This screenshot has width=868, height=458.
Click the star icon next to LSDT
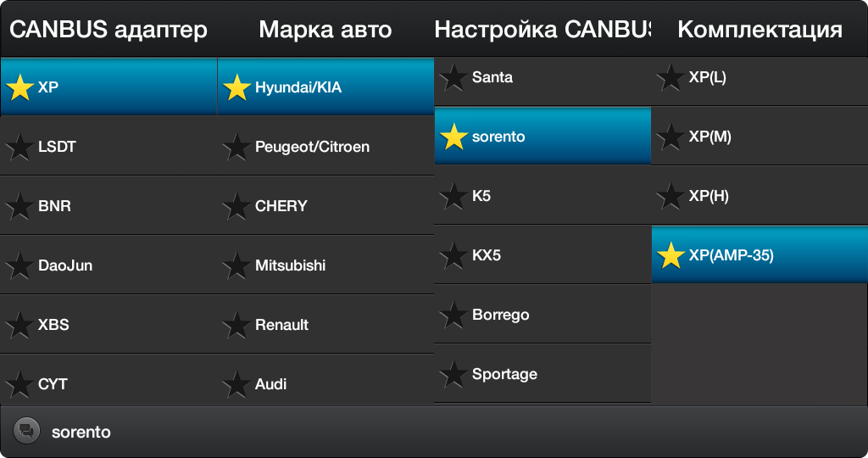19,147
